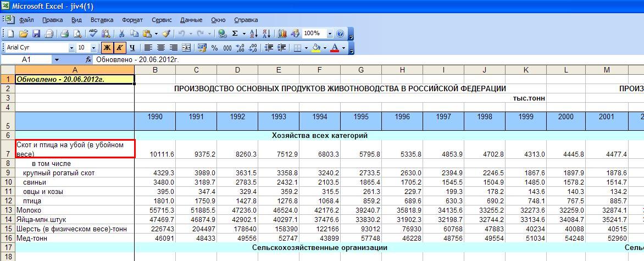Open the font size dropdown
The width and height of the screenshot is (644, 261).
pos(93,48)
